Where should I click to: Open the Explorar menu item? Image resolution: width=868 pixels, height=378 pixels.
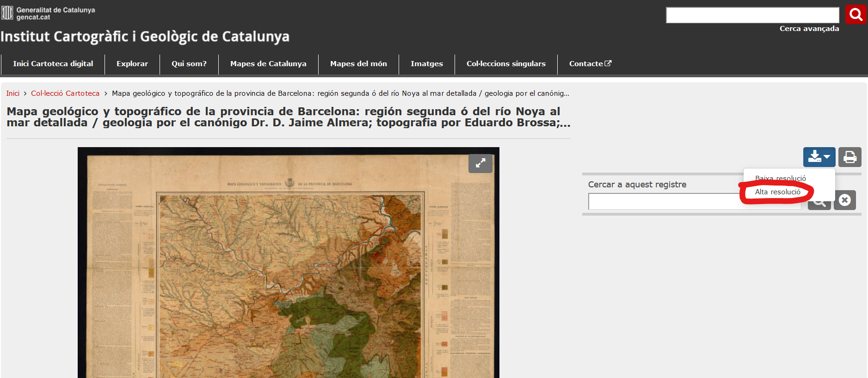tap(132, 64)
